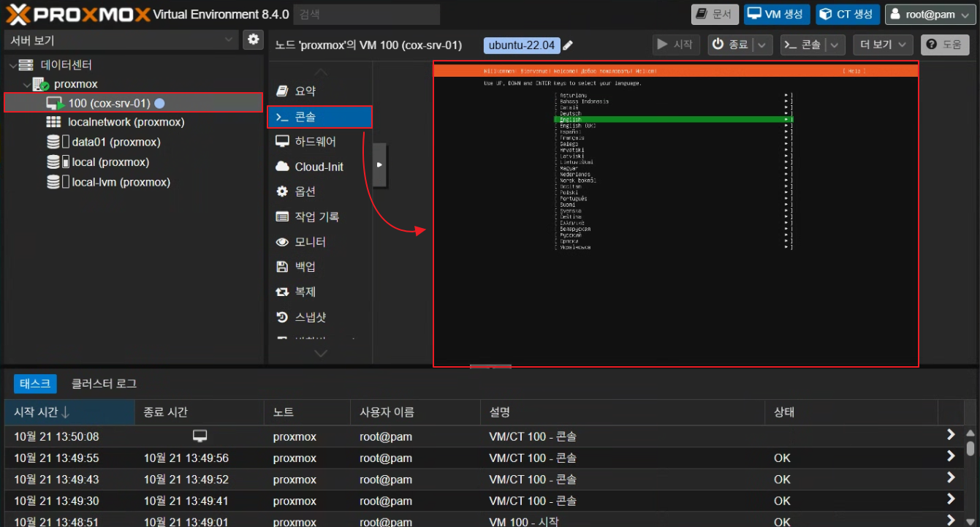
Task: Sort by 상태 status column header
Action: [x=851, y=412]
